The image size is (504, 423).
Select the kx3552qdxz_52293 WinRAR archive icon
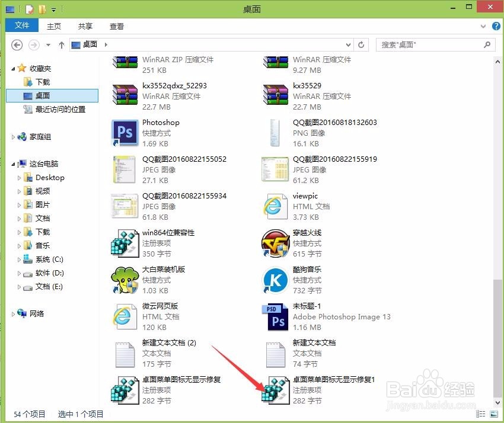[125, 95]
